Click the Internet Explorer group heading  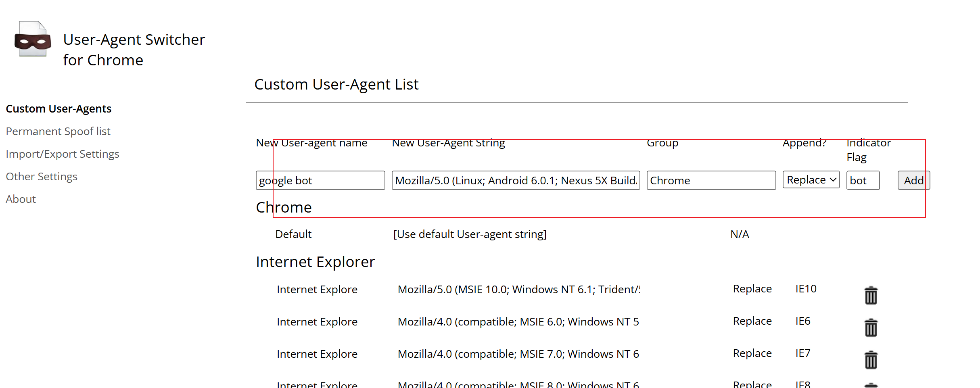pyautogui.click(x=316, y=262)
